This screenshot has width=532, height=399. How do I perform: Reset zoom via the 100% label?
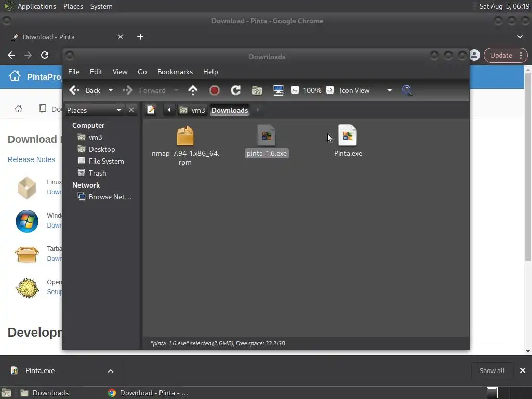[x=312, y=90]
